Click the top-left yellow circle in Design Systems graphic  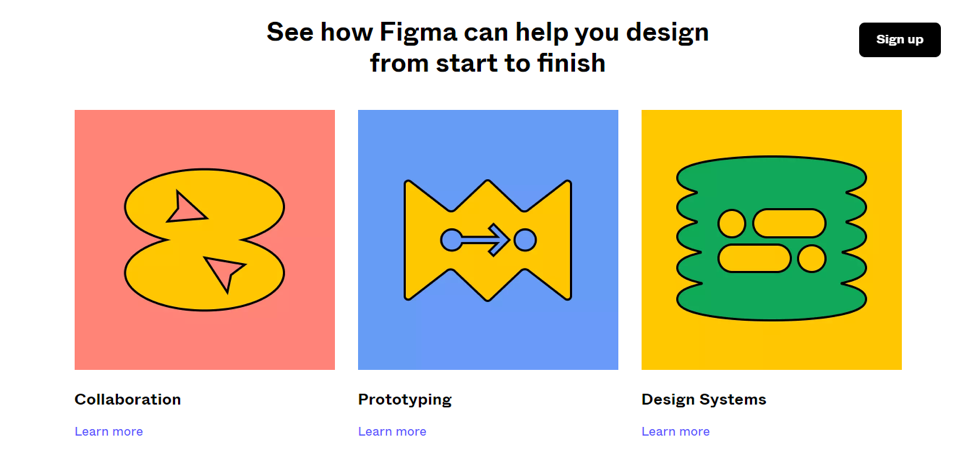pos(732,223)
